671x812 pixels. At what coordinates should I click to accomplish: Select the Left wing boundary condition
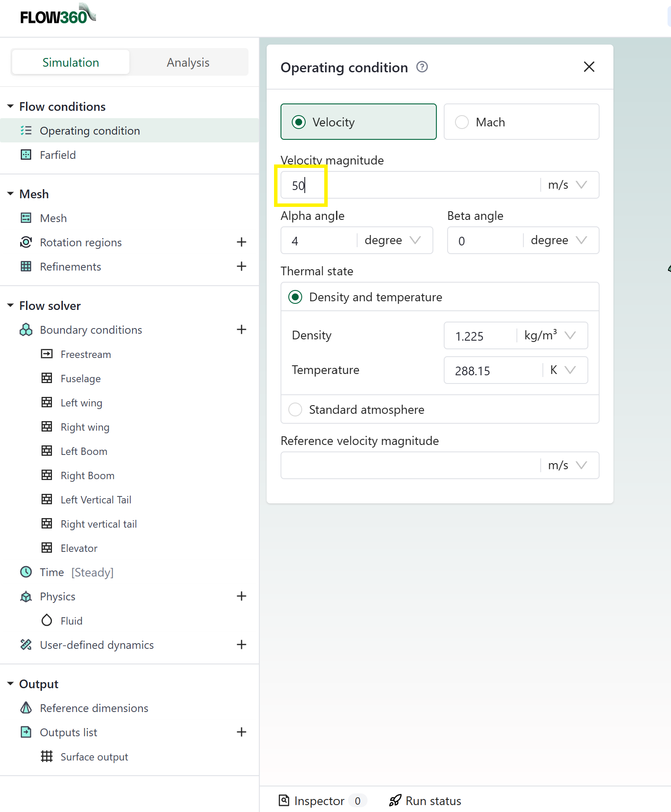click(x=81, y=403)
